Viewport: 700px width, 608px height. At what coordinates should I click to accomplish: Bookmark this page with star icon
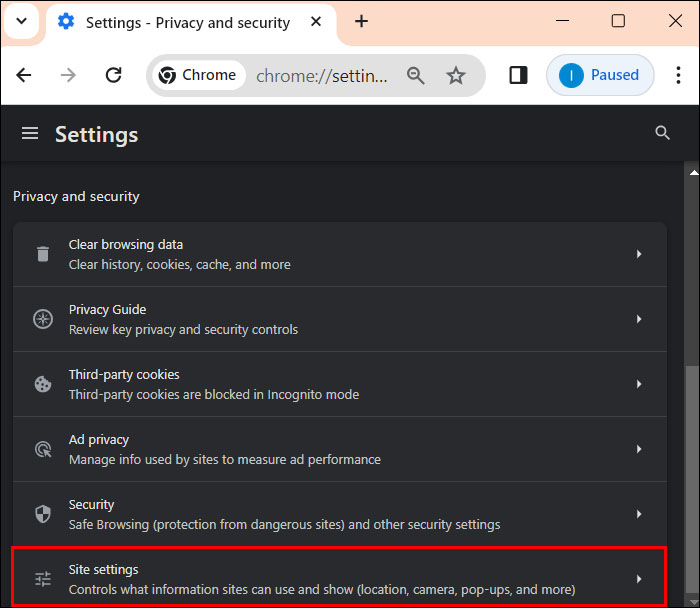pyautogui.click(x=456, y=75)
